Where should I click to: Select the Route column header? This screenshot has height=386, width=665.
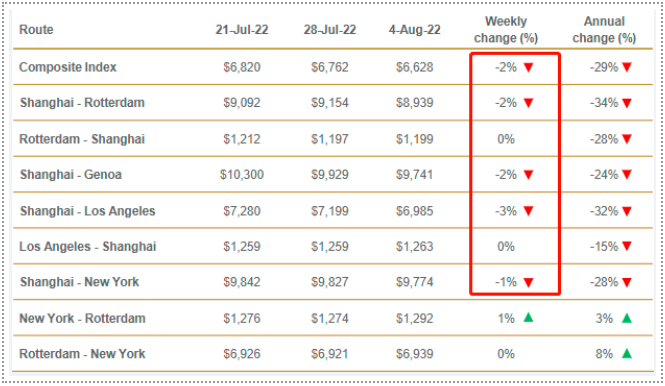[x=36, y=30]
